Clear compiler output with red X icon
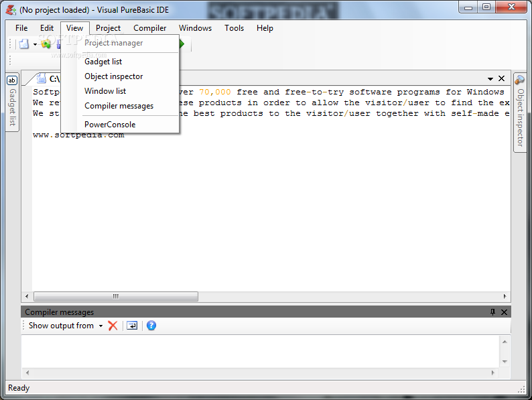The width and height of the screenshot is (532, 400). [113, 326]
